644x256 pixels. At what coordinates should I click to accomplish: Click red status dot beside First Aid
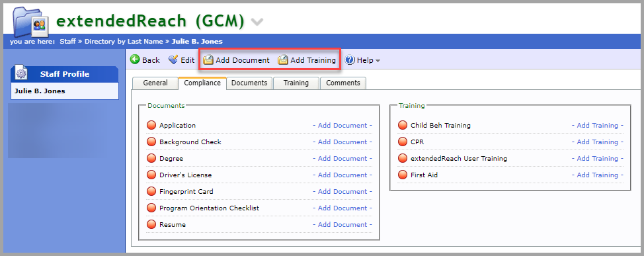(x=403, y=175)
